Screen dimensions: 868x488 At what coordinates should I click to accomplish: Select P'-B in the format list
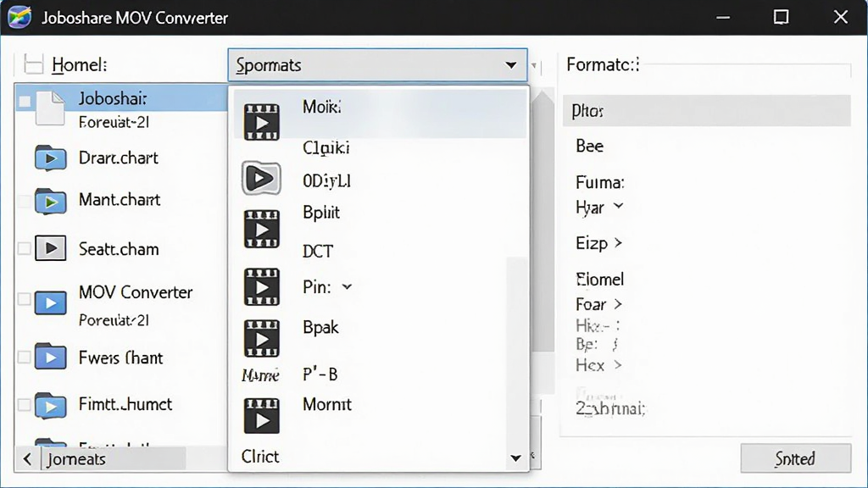coord(320,374)
